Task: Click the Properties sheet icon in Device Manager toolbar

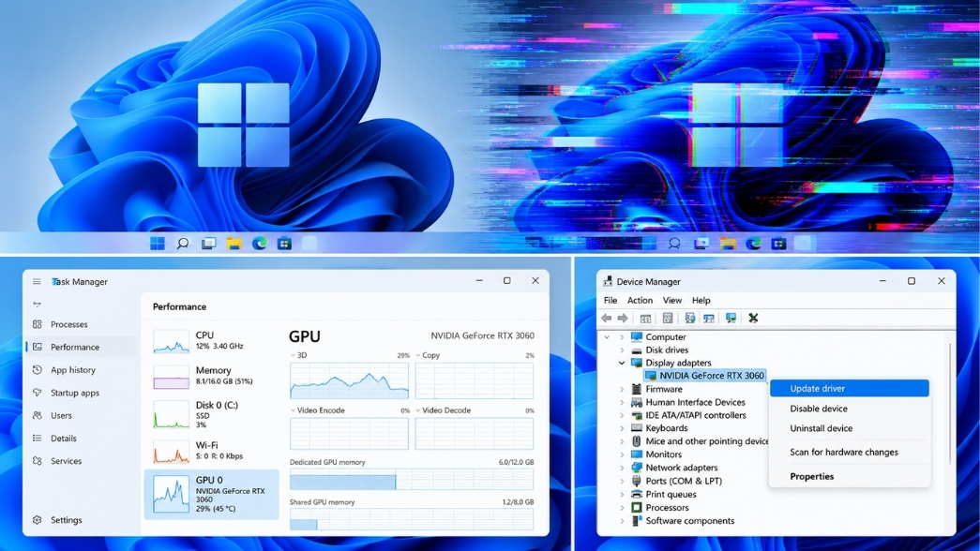Action: click(668, 319)
